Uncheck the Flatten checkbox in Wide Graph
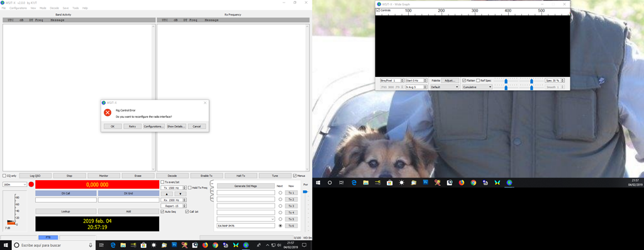Image resolution: width=644 pixels, height=250 pixels. (x=464, y=81)
